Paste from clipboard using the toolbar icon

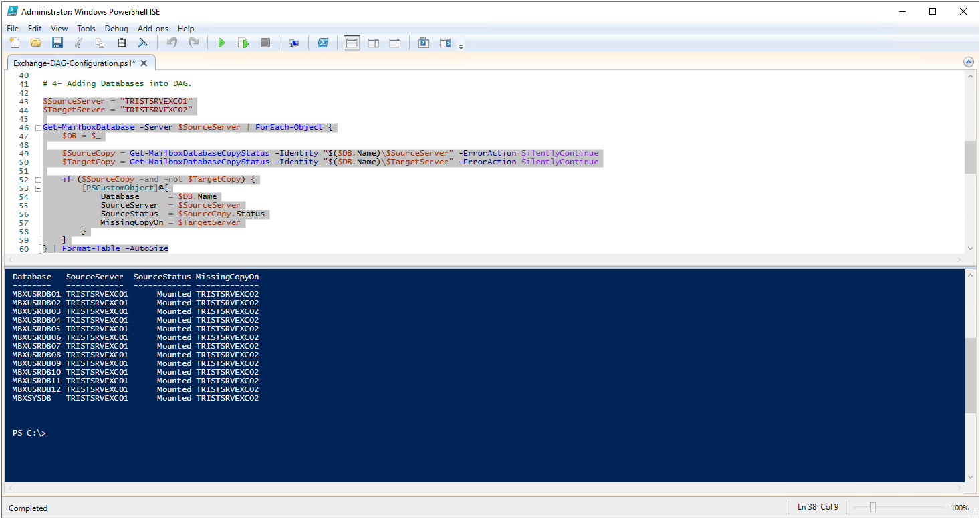(x=122, y=43)
